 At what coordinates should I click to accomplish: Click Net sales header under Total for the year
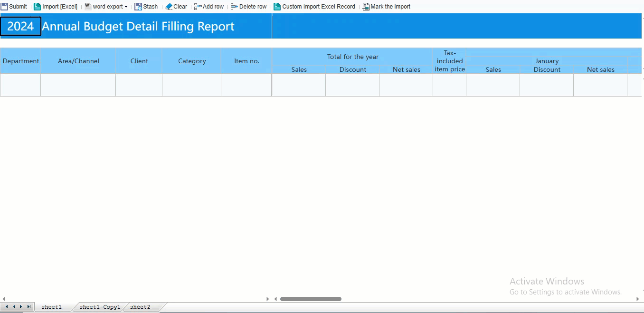tap(406, 69)
